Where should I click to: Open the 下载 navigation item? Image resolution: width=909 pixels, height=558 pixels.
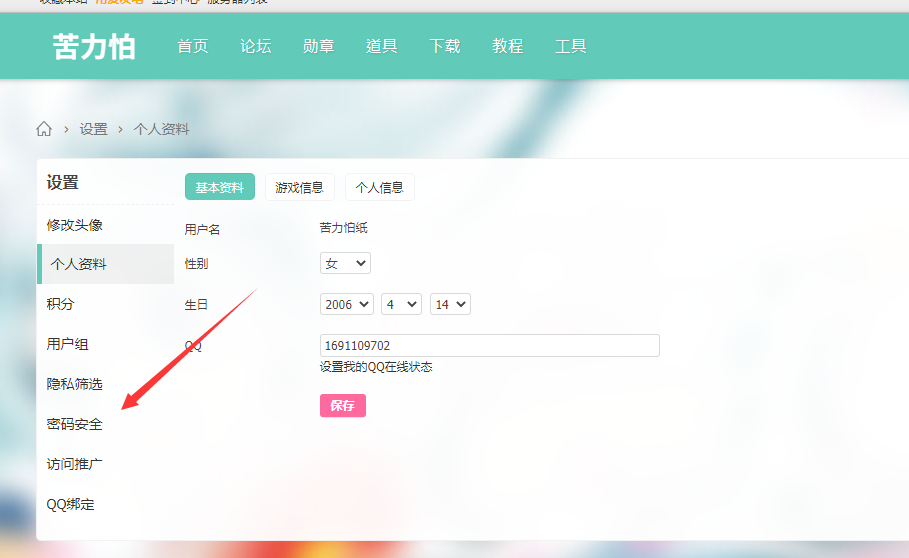pos(445,46)
